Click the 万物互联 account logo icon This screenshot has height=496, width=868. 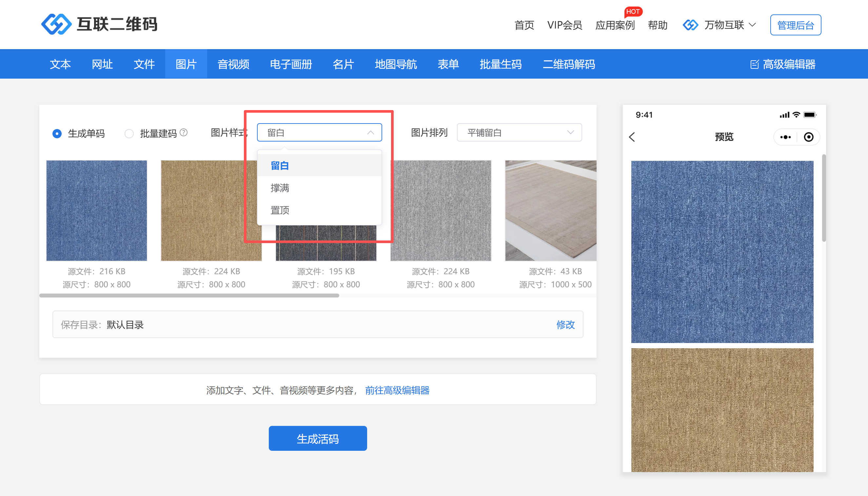(x=690, y=25)
